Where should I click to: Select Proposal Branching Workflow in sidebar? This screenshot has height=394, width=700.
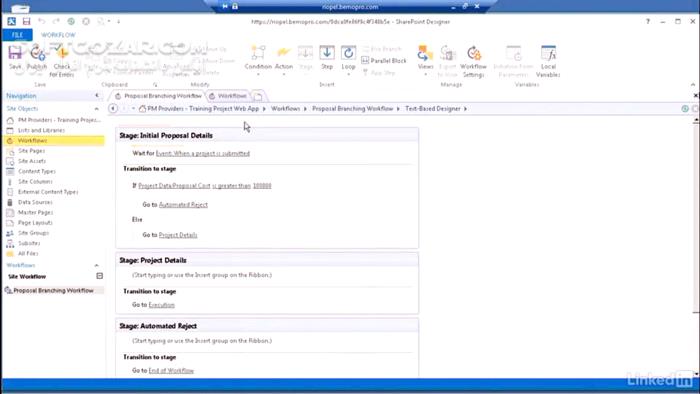pyautogui.click(x=53, y=290)
